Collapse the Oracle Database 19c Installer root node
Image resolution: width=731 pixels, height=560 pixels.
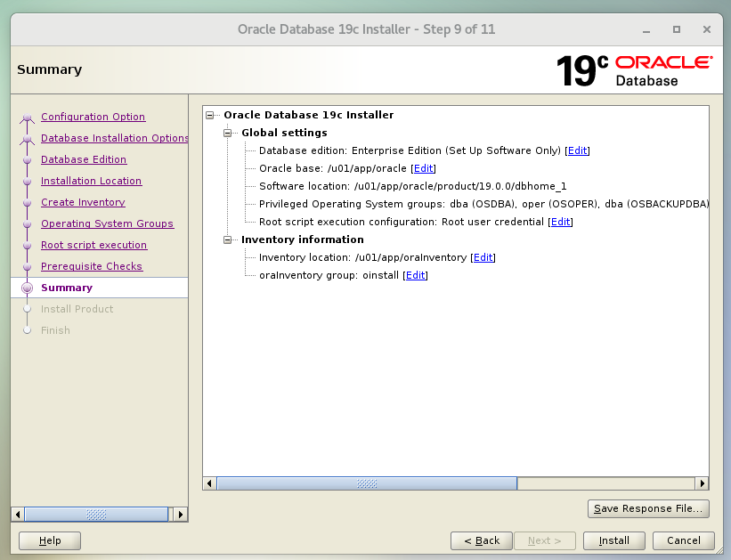coord(210,115)
